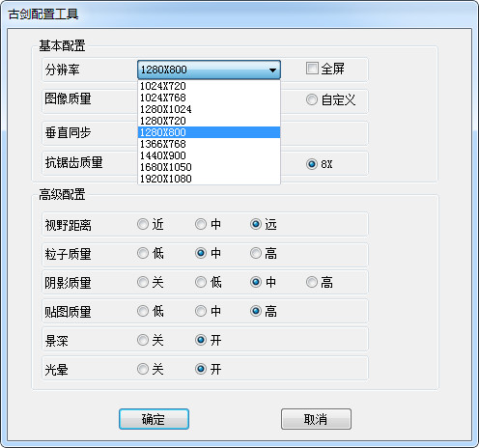Set 视野距离 to 远
This screenshot has height=448, width=479.
point(256,224)
